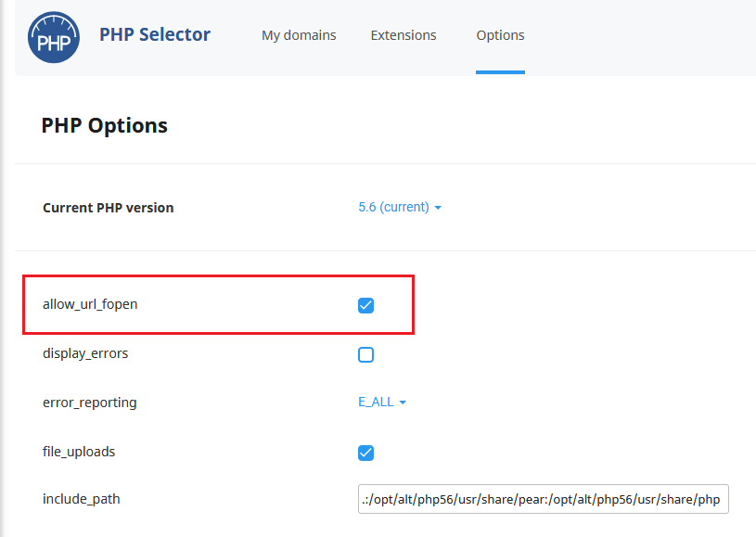
Task: Enable the display_errors checkbox
Action: [366, 355]
